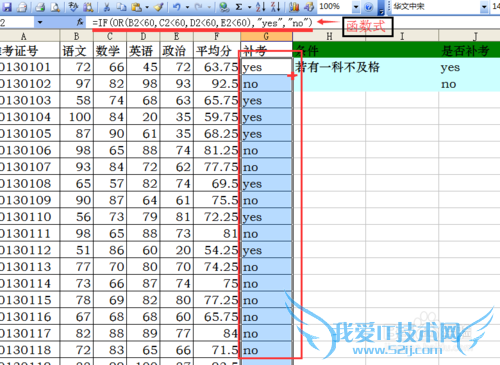Open the Redo history dropdown arrow
The image size is (500, 365).
tap(209, 7)
